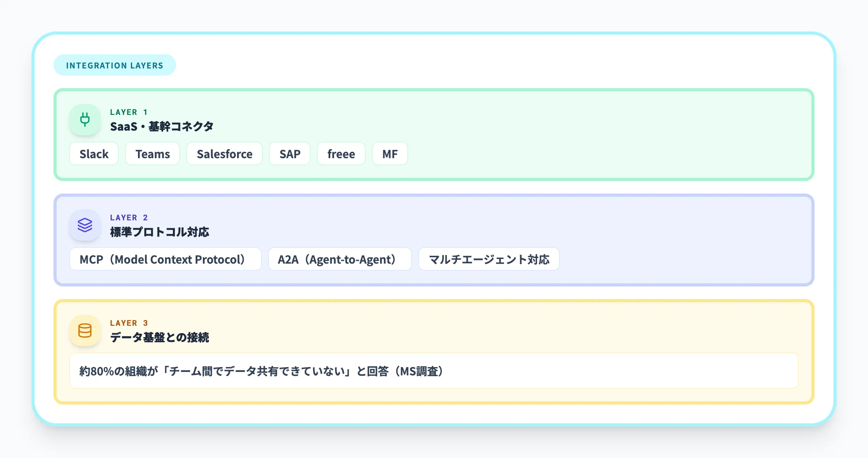Click the 標準プロトコル対応 heading text
The width and height of the screenshot is (868, 458).
coord(160,232)
